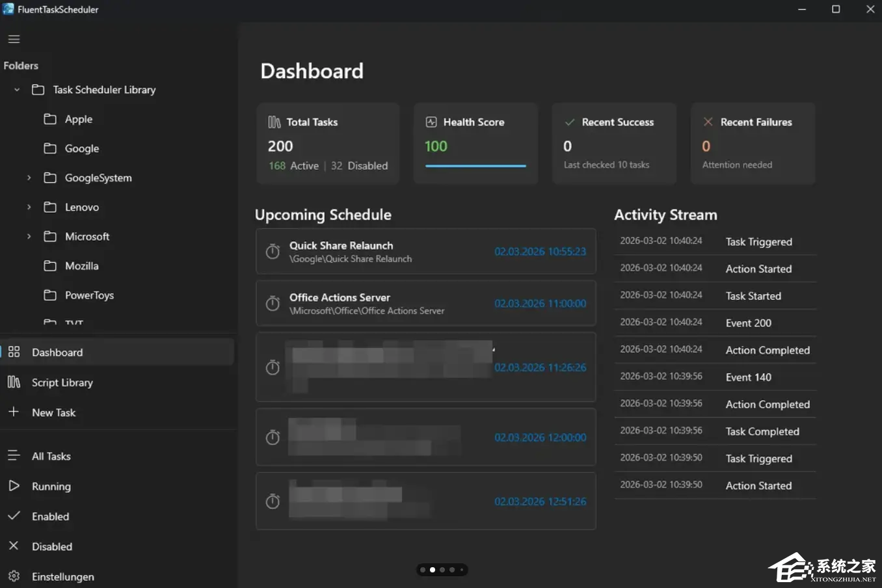Click the "168 Active" count text

(x=294, y=166)
